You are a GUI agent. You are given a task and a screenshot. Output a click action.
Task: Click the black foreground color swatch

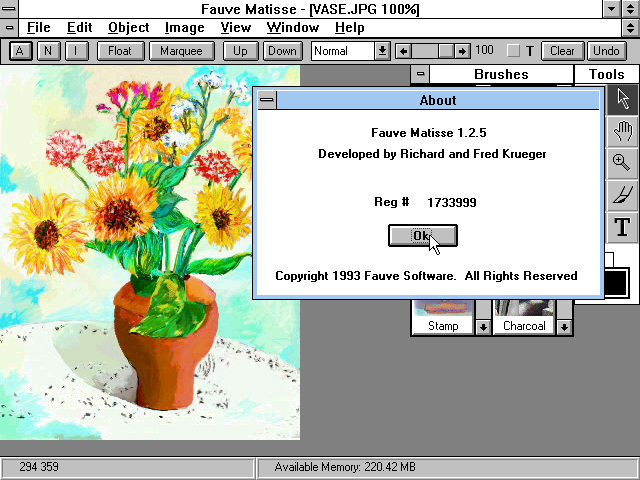616,282
